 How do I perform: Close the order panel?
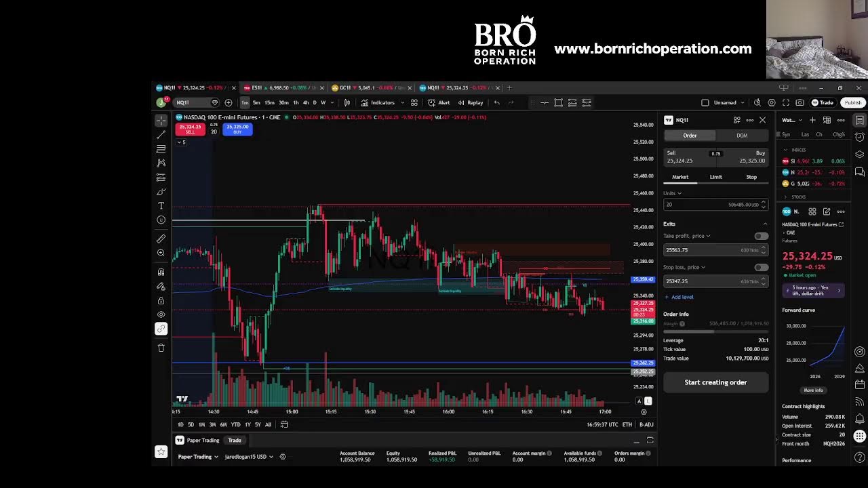pyautogui.click(x=762, y=120)
